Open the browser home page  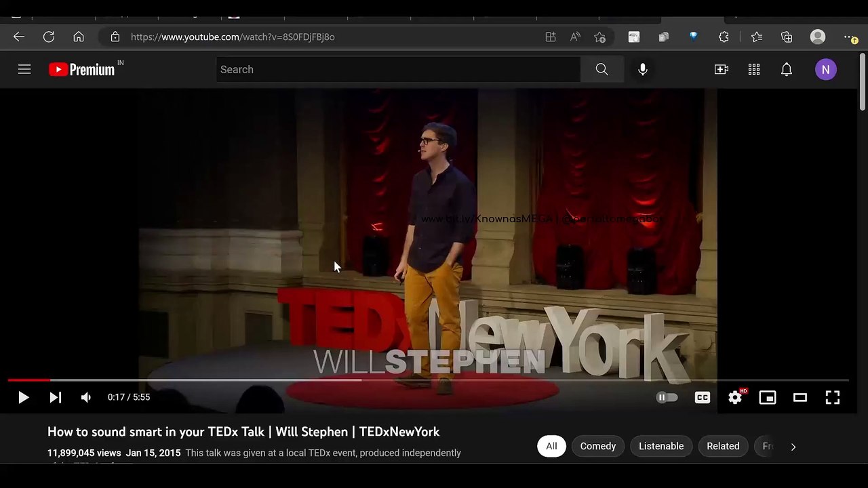(x=79, y=37)
